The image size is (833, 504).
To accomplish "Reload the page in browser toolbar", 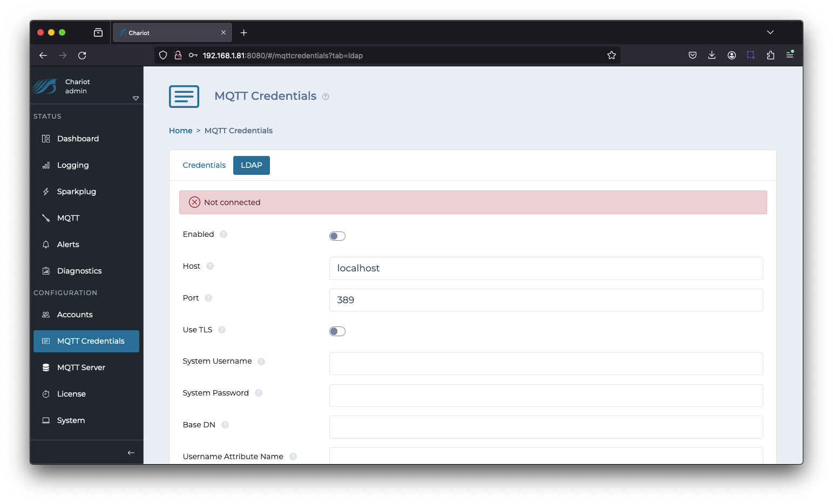I will [82, 56].
